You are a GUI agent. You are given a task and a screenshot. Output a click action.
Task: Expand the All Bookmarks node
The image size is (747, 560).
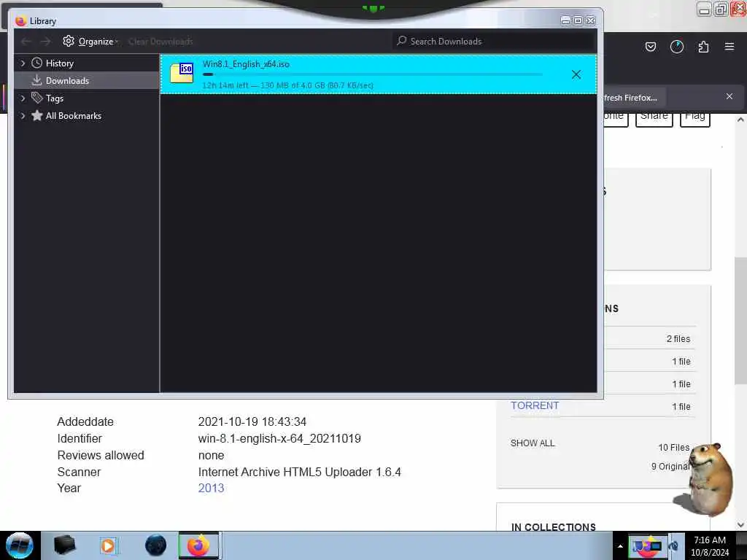click(23, 116)
